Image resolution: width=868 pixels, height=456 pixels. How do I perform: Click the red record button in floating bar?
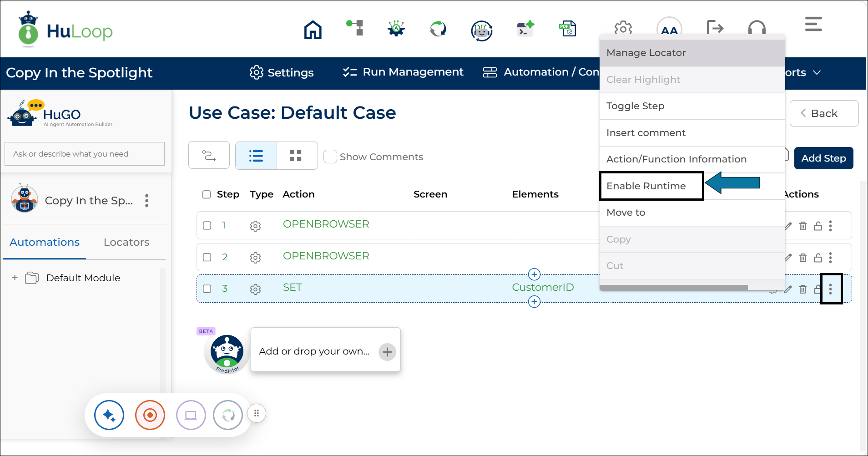(x=150, y=415)
